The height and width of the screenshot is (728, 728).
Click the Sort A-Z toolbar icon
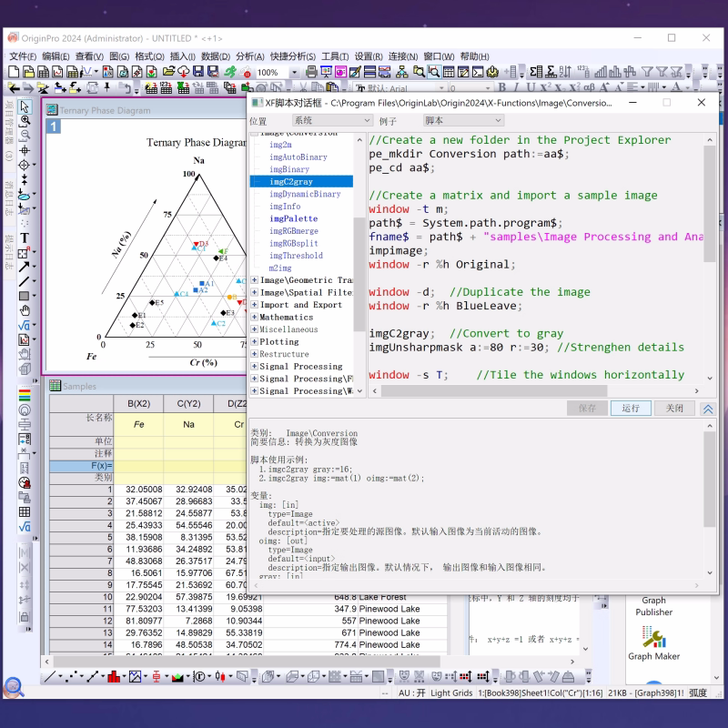565,72
